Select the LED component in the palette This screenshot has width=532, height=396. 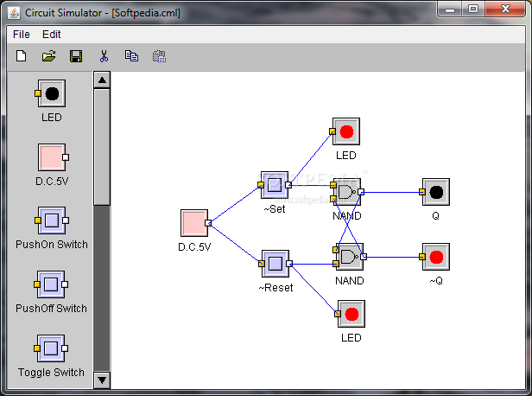click(x=51, y=93)
